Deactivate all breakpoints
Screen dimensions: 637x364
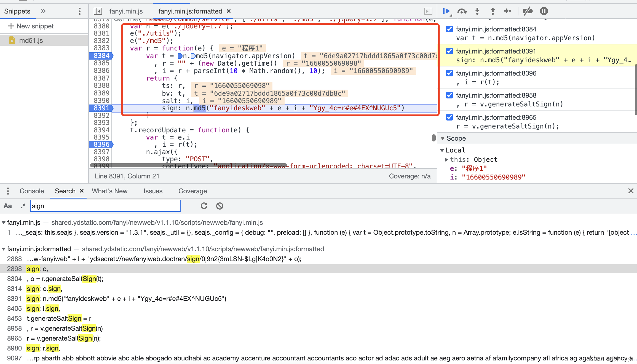[528, 11]
